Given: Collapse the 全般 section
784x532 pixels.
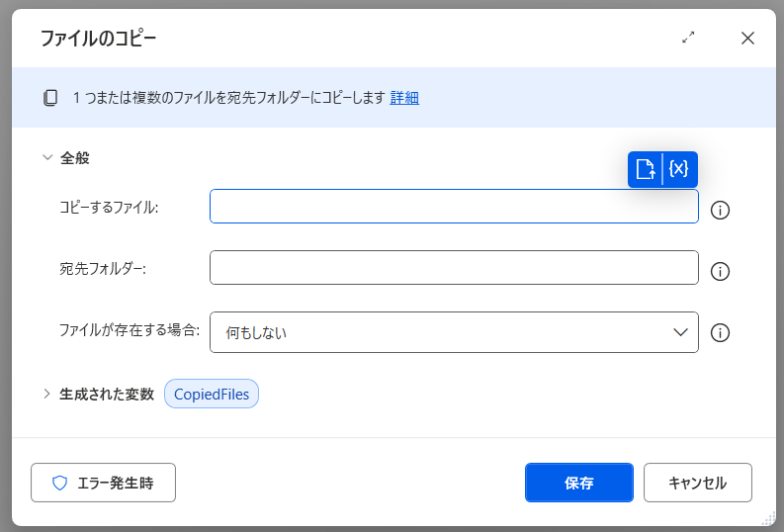Looking at the screenshot, I should [46, 157].
